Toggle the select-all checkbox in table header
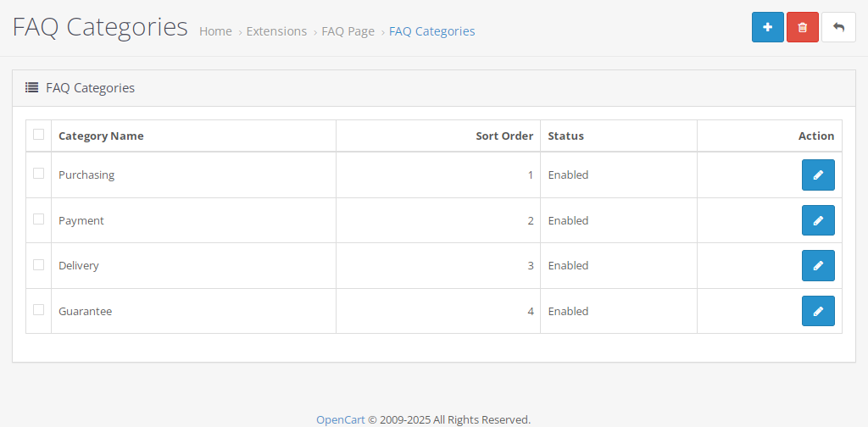 point(38,135)
